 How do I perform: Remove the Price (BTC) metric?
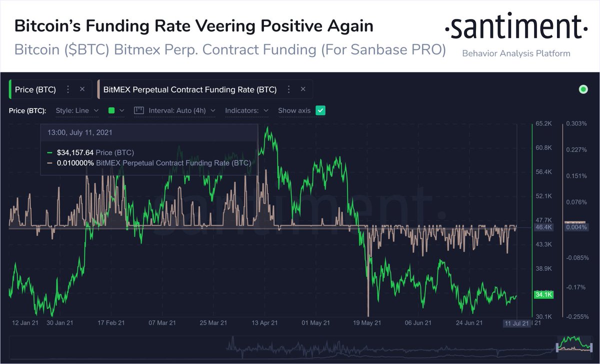coord(82,90)
